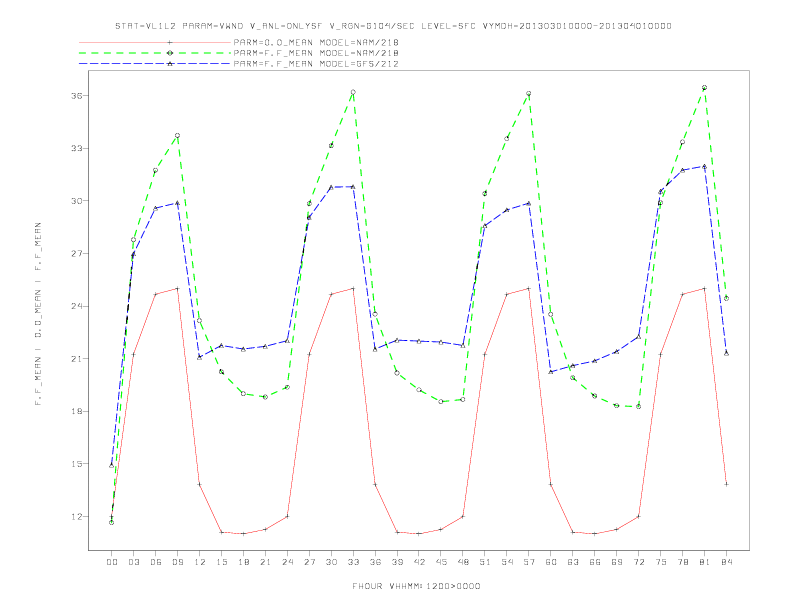Select legend entry PARM=F.F_MEAN MODEL=NAM/218

pos(316,53)
